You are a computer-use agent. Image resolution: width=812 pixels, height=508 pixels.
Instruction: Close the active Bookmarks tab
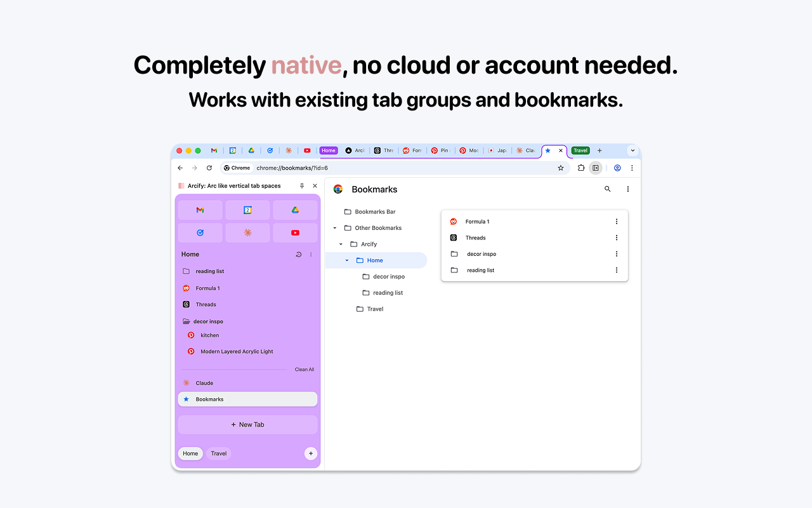[561, 150]
